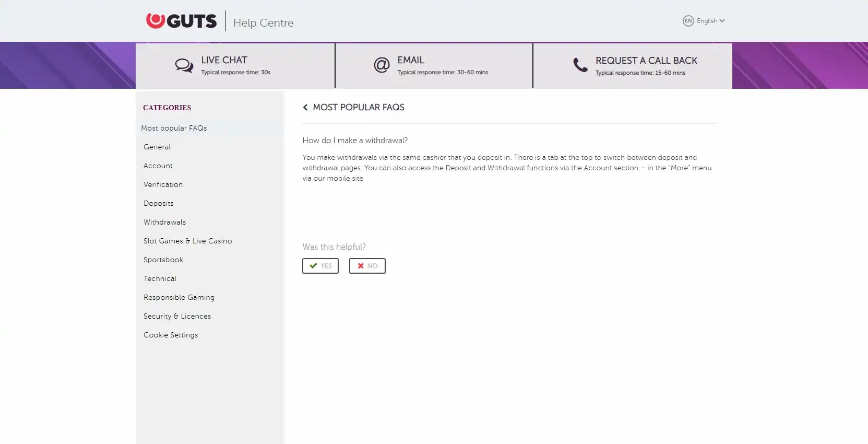Click the EN language circle icon

tap(688, 21)
